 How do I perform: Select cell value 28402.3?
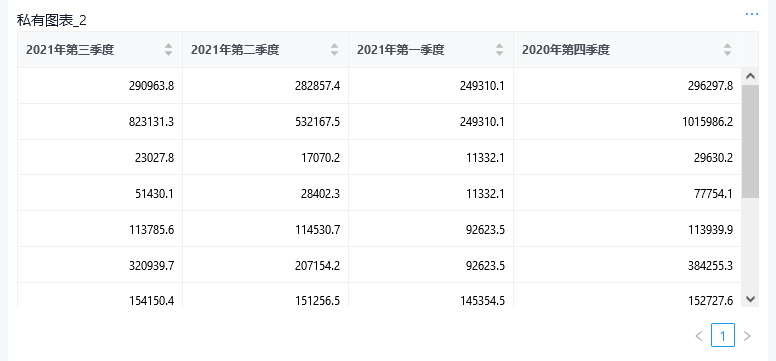click(320, 194)
